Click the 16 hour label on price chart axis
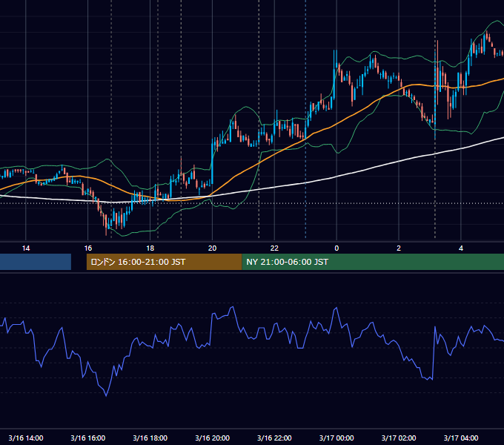Viewport: 504px width, 445px height. (x=87, y=248)
